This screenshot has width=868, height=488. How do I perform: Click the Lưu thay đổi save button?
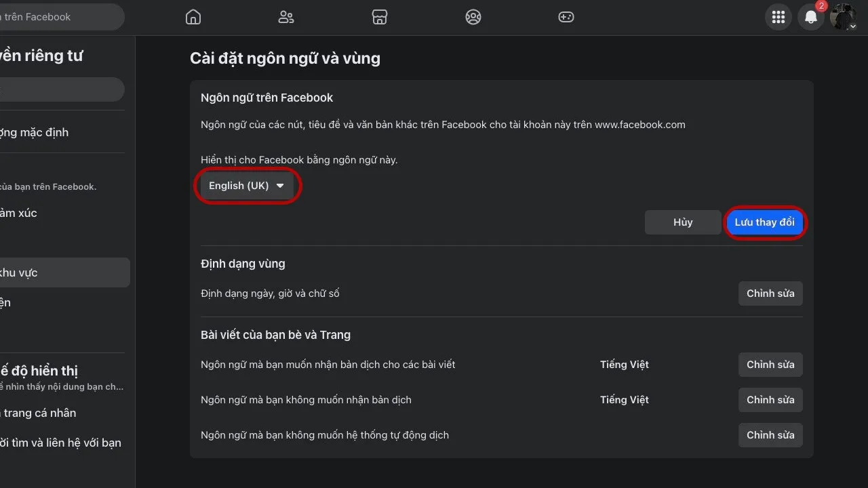pyautogui.click(x=764, y=222)
